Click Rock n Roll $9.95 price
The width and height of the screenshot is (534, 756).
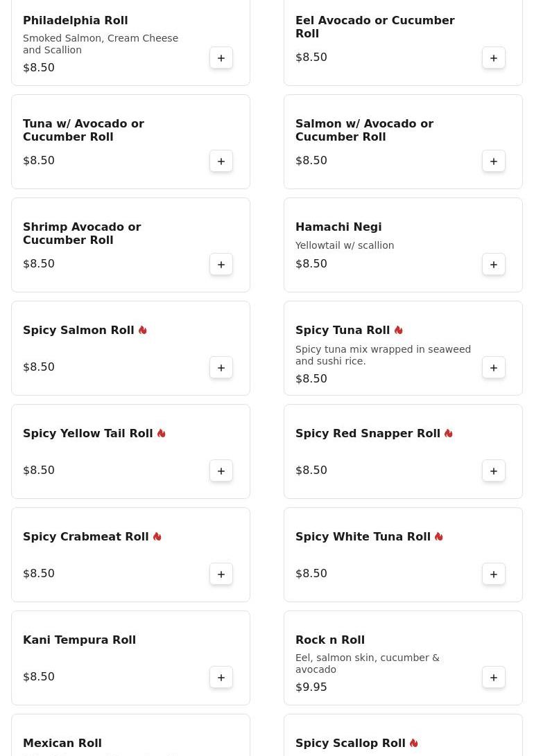click(311, 687)
